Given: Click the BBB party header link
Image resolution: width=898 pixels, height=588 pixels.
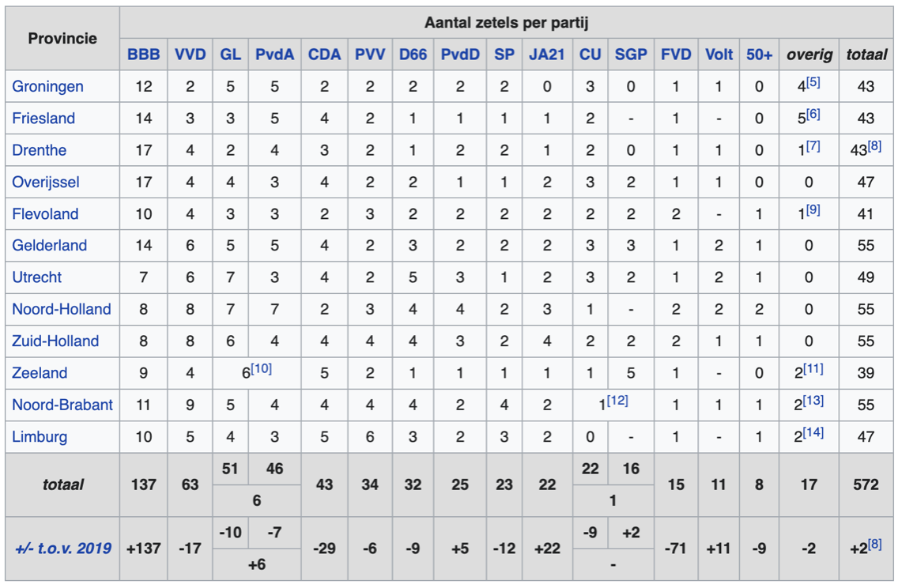Looking at the screenshot, I should pos(143,55).
